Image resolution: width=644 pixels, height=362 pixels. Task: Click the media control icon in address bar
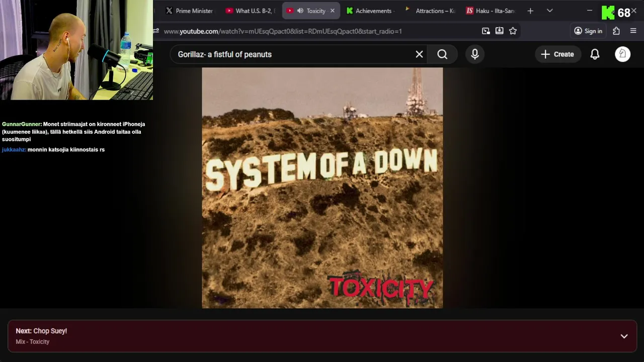tap(486, 31)
